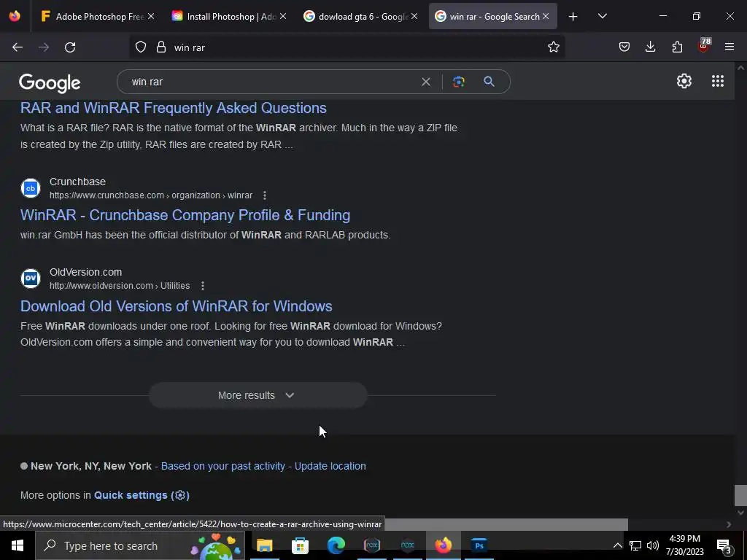Click the vertical scrollbar thumb
This screenshot has height=560, width=747.
coord(740,495)
